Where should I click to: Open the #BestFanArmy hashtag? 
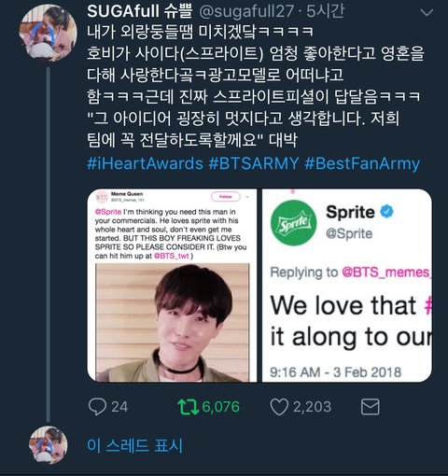[362, 163]
